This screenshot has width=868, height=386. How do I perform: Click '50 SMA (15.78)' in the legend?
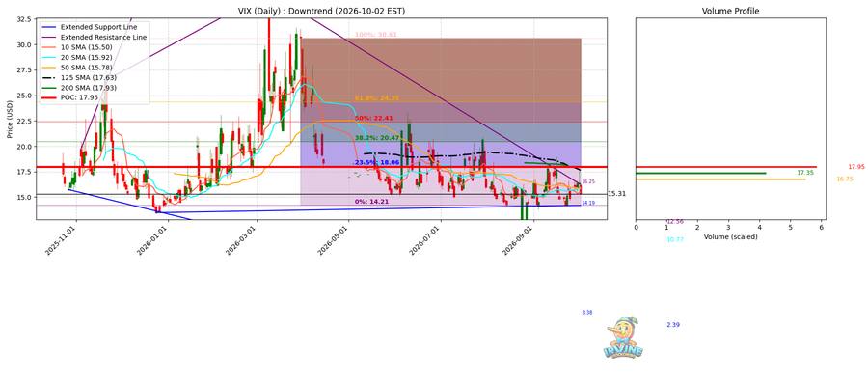(87, 68)
